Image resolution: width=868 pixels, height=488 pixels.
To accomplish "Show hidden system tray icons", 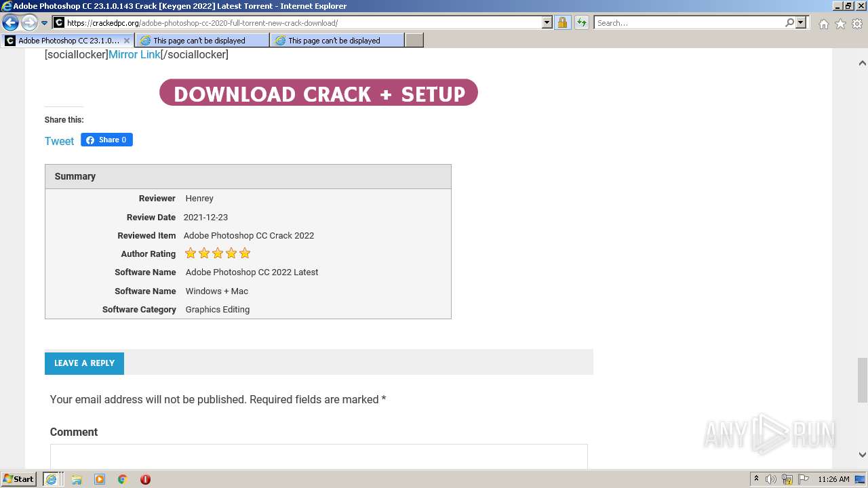I will 757,479.
